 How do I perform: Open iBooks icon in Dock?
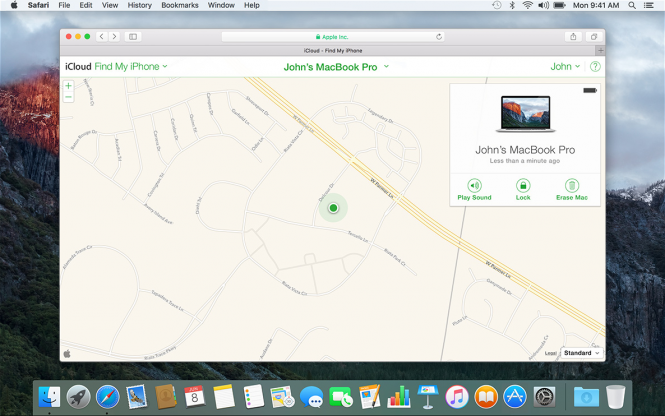pos(486,397)
